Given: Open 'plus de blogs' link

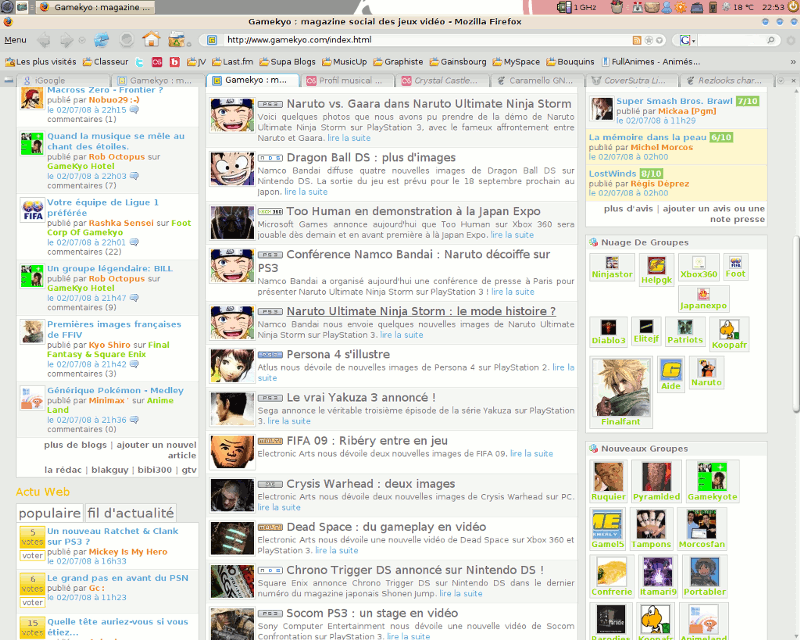Looking at the screenshot, I should (x=76, y=445).
